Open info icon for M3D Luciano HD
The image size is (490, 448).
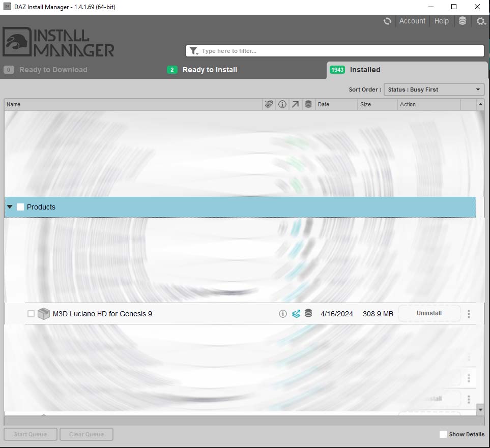coord(282,314)
